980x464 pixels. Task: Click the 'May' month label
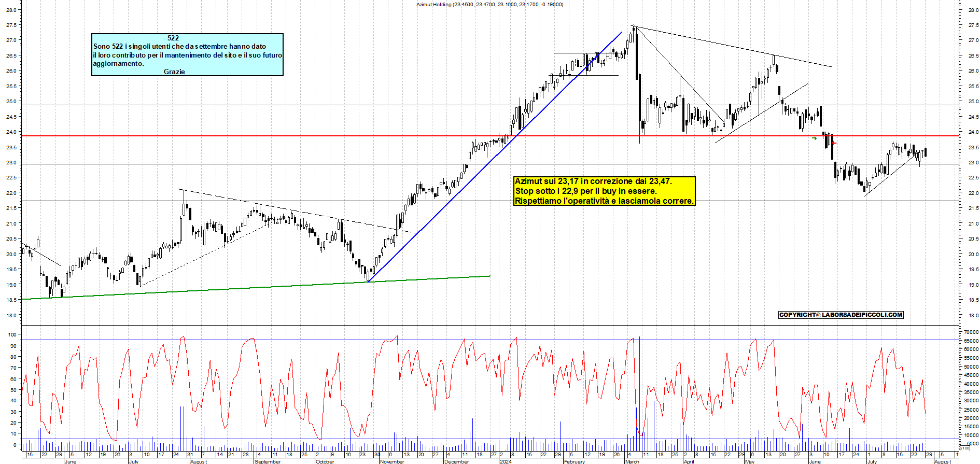coord(750,461)
